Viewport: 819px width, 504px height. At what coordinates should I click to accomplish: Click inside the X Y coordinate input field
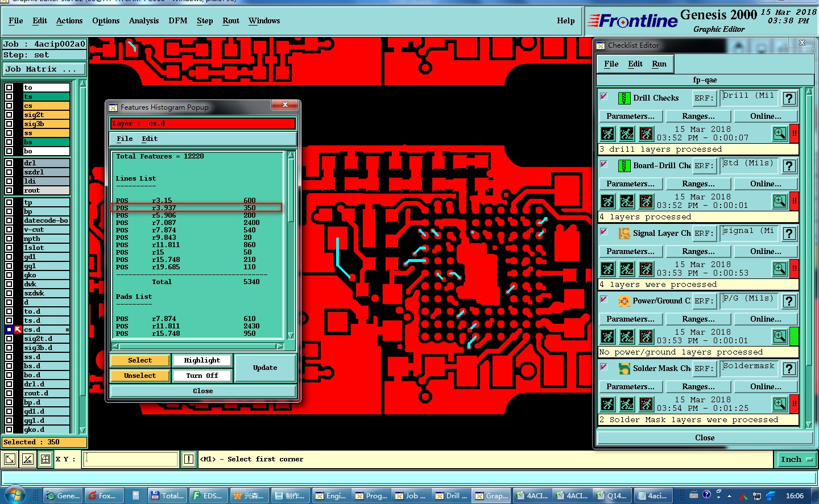tap(131, 459)
